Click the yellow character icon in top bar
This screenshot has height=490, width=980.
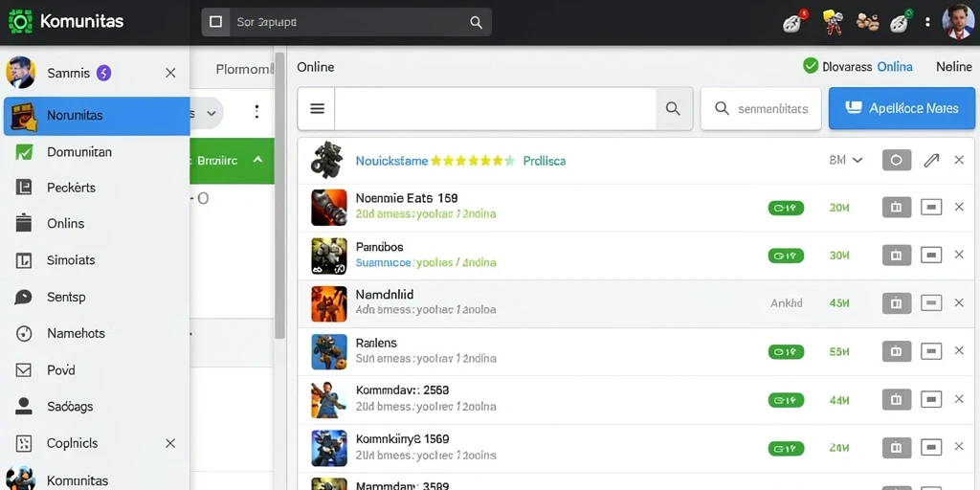pos(832,22)
